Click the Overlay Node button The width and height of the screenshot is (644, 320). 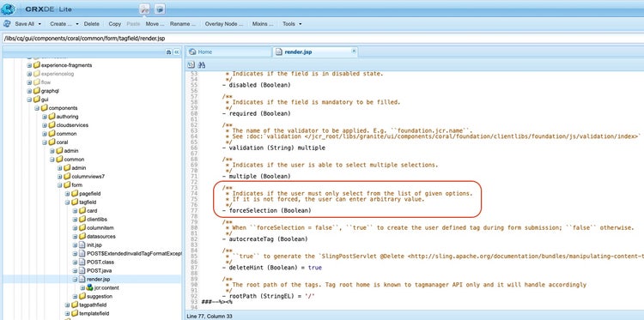tap(224, 24)
